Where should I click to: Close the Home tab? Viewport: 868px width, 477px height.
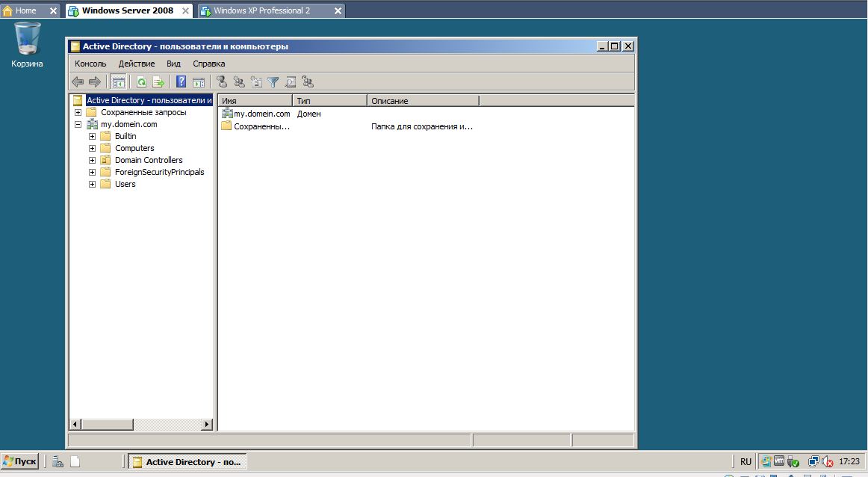click(53, 10)
